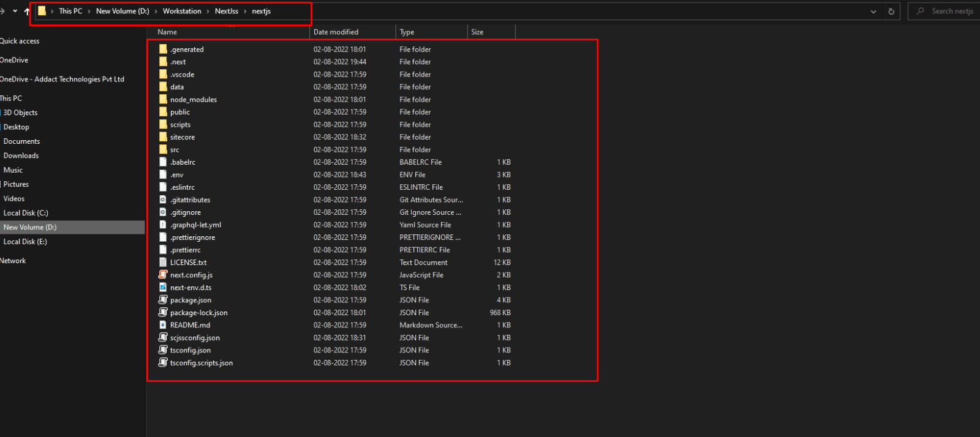Screen dimensions: 980x437
Task: Select the package.json file icon
Action: (163, 300)
